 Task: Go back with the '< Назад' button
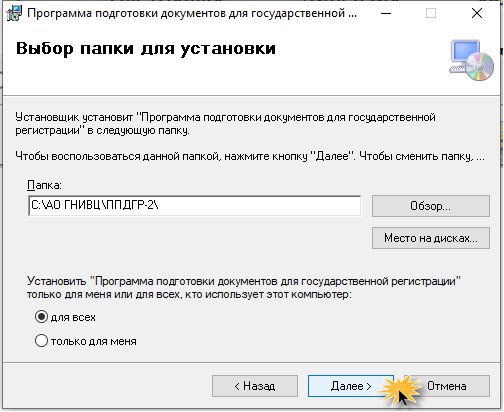[x=255, y=386]
